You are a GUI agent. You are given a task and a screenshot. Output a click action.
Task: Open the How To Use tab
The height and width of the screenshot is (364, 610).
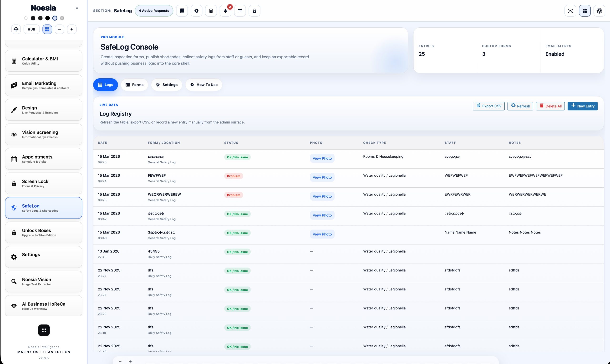204,85
